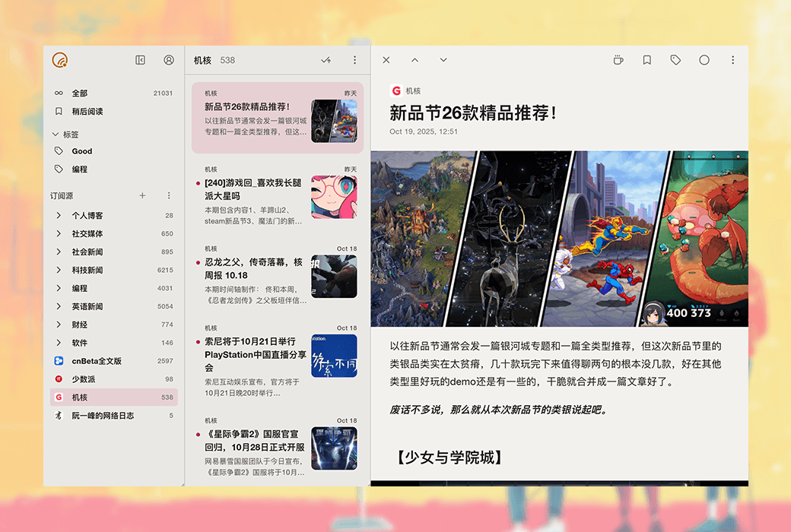
Task: Go to previous article with up arrow
Action: tap(415, 60)
